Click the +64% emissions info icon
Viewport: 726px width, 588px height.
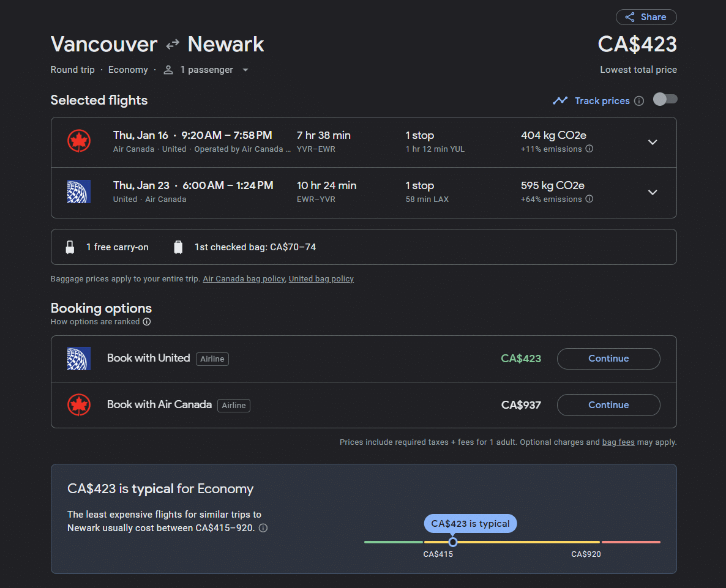589,199
